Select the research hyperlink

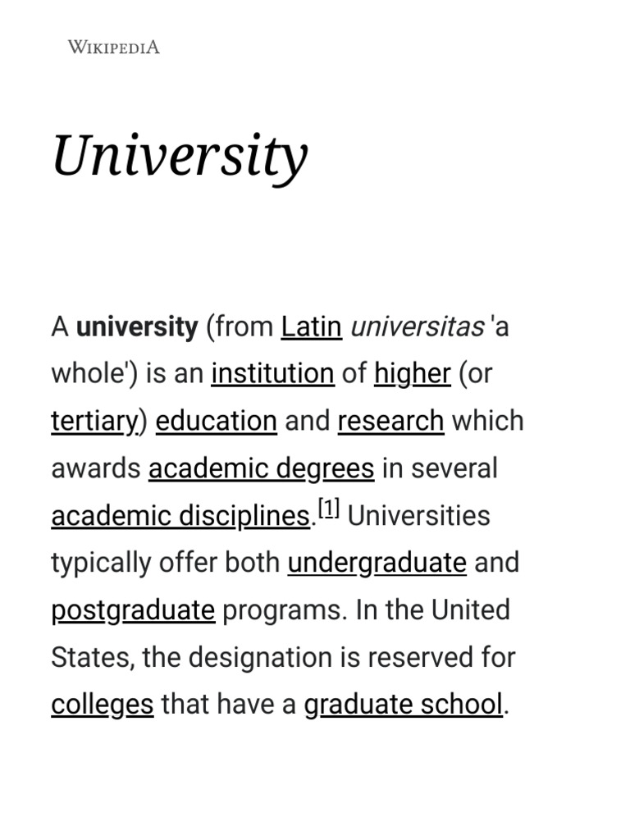(390, 421)
